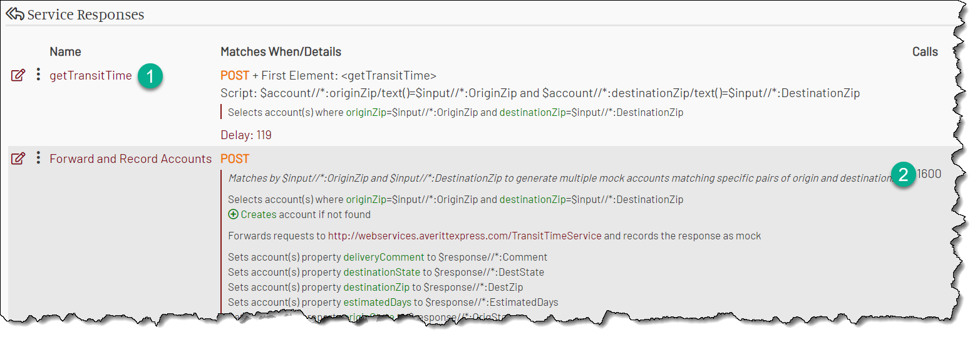
Task: Click the green plus icon beside Creates
Action: click(233, 214)
